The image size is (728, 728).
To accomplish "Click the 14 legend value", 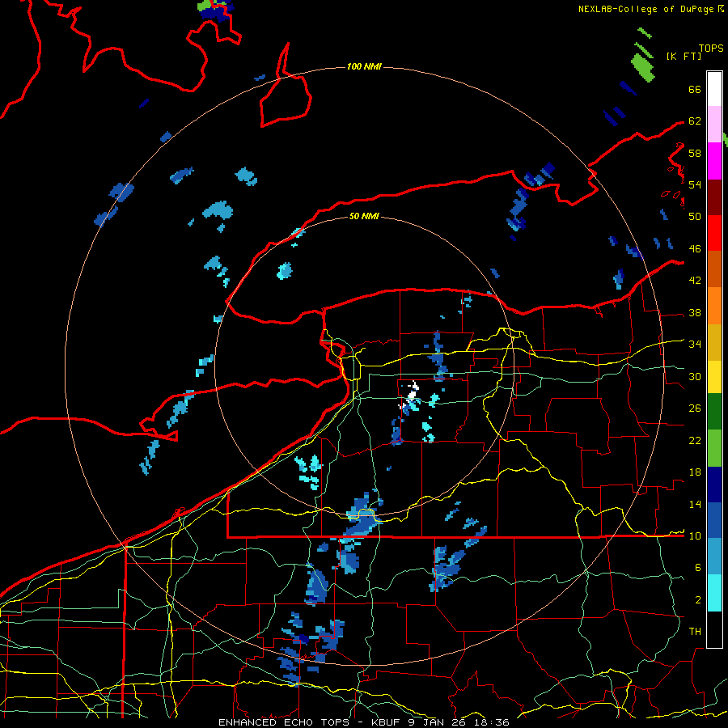I will tap(695, 504).
